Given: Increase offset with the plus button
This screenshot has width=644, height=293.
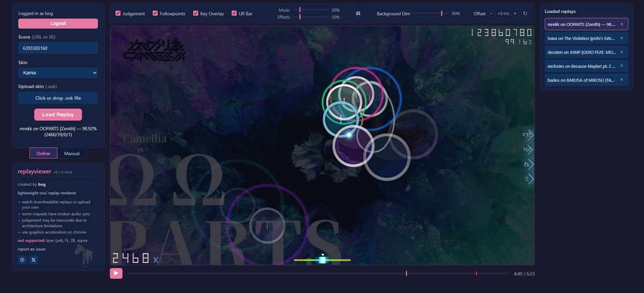Looking at the screenshot, I should 515,13.
